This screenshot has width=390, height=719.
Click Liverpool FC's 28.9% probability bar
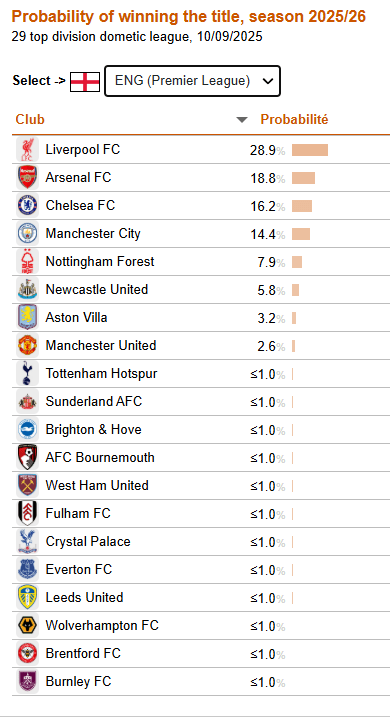pos(310,150)
